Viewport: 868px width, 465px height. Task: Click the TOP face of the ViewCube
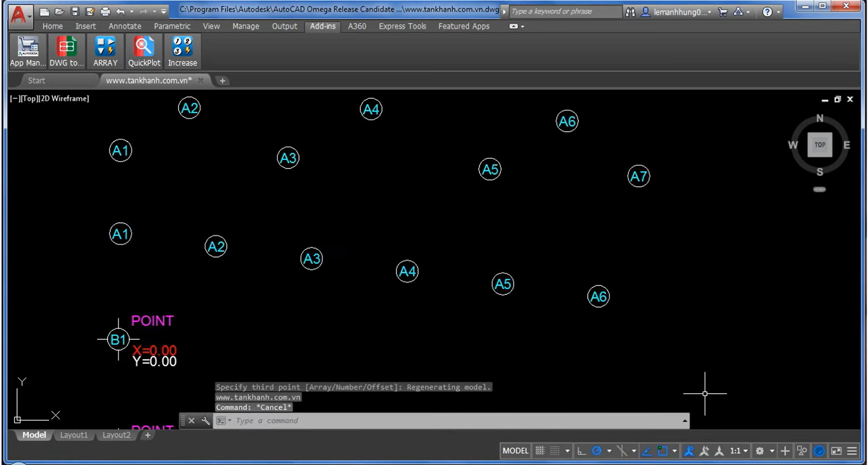[x=820, y=145]
